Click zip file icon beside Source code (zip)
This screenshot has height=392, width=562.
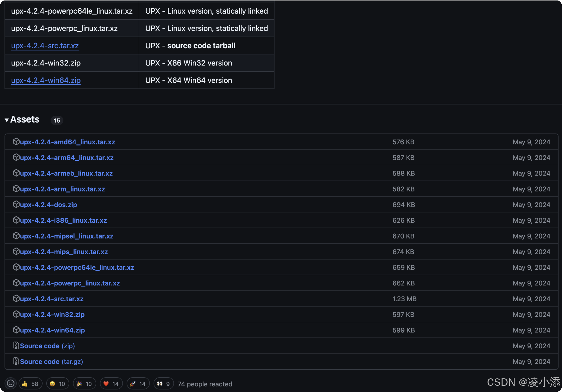tap(16, 345)
